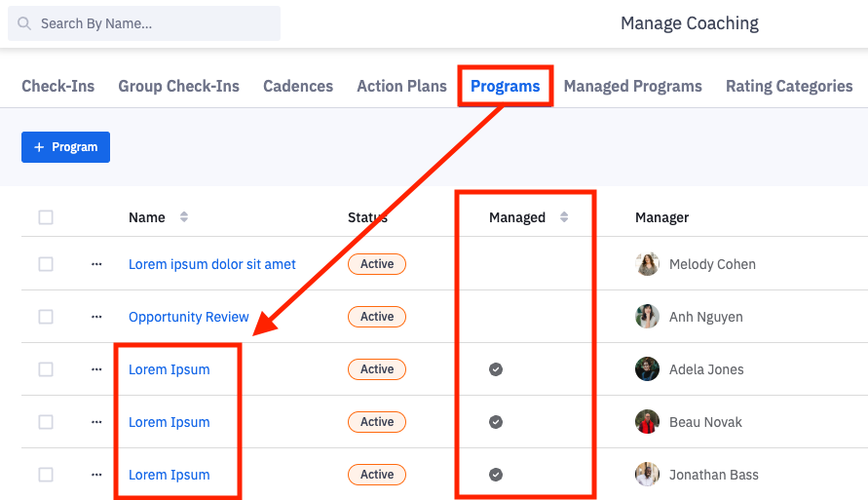
Task: Open the three-dot menu for Opportunity Review
Action: (96, 317)
